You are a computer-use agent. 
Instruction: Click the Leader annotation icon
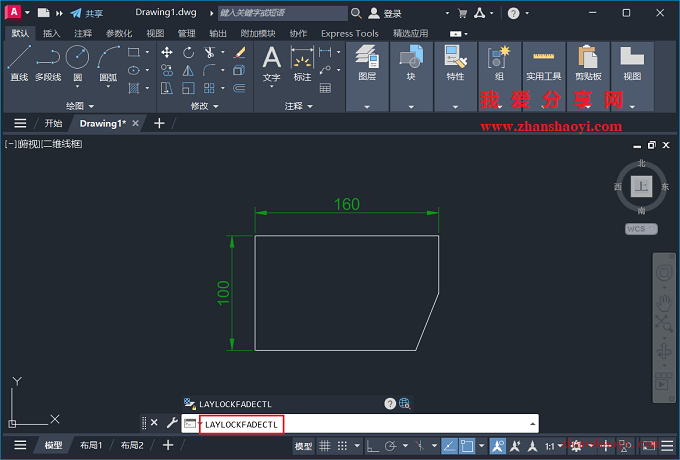tap(325, 70)
